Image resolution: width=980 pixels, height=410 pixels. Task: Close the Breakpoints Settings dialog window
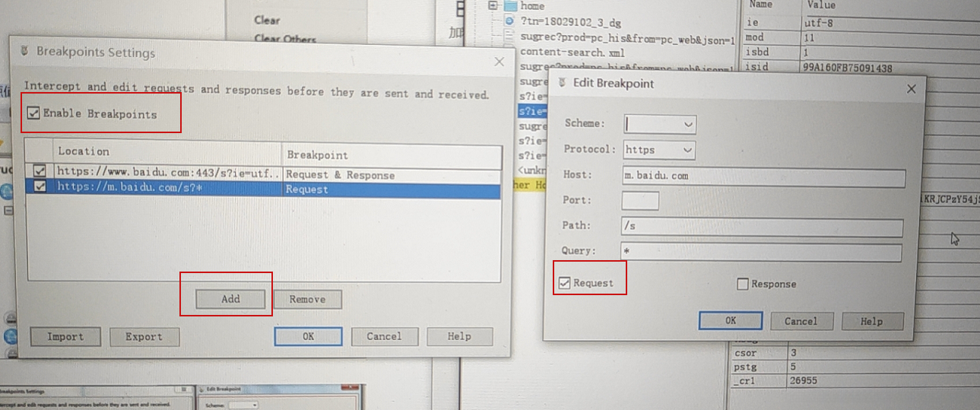coord(500,62)
